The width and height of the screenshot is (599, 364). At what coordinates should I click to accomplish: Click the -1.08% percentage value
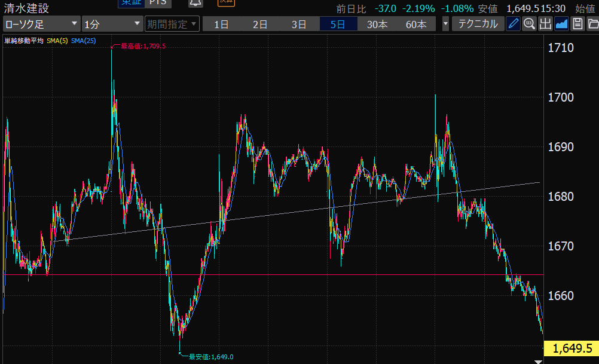coord(457,8)
